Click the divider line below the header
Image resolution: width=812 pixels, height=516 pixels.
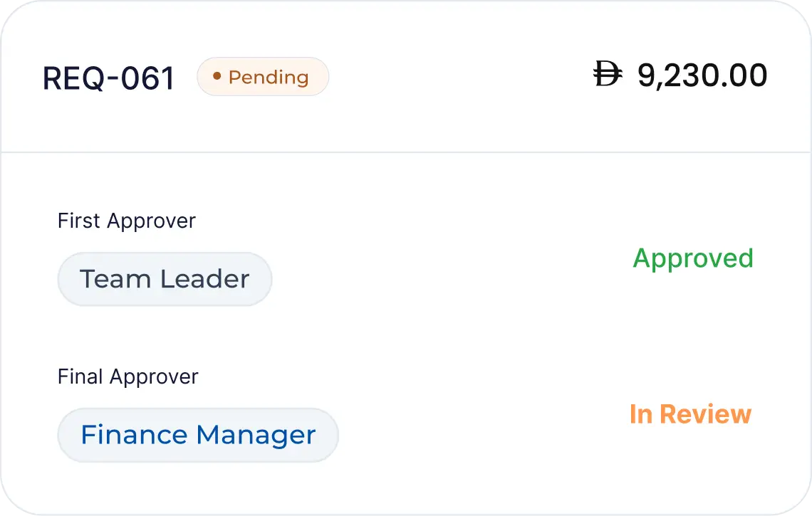(406, 152)
